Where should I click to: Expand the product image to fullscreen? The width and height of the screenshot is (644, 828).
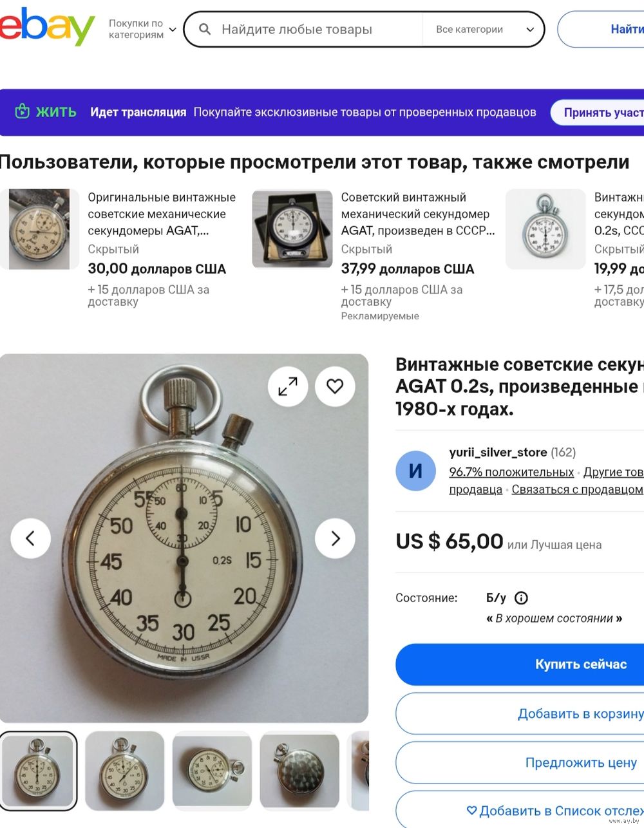pyautogui.click(x=288, y=386)
